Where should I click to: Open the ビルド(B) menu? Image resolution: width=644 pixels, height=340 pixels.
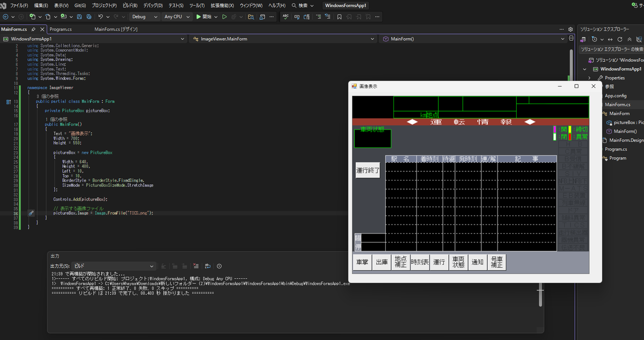[129, 5]
